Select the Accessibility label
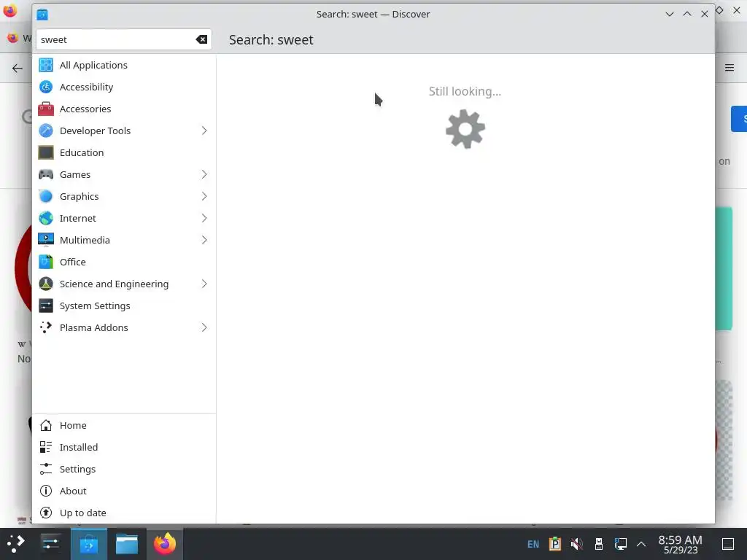 [86, 87]
